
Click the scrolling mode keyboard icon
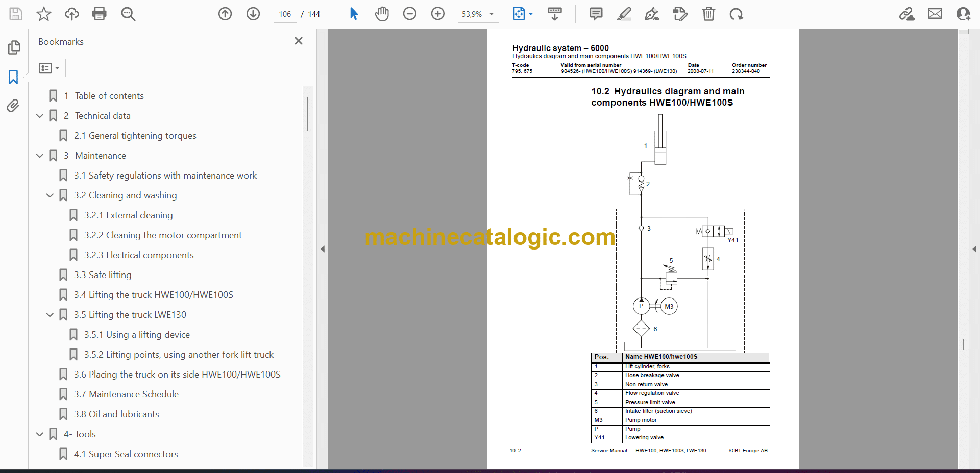point(555,14)
